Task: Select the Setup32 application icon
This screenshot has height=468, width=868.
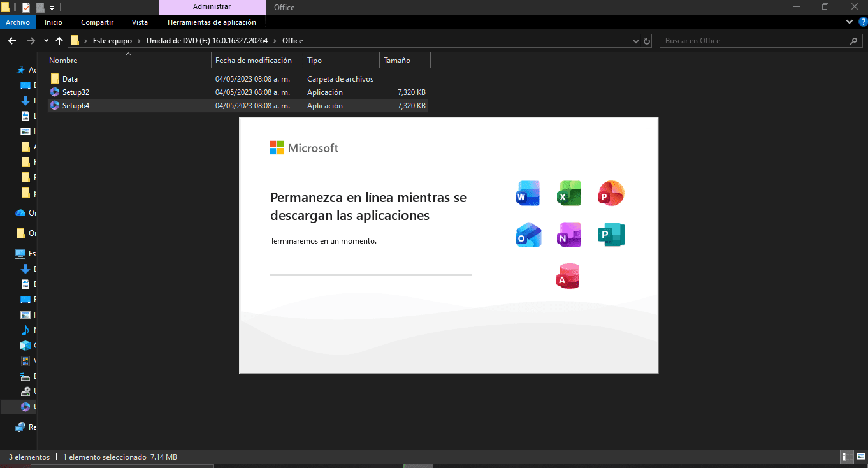Action: (x=55, y=92)
